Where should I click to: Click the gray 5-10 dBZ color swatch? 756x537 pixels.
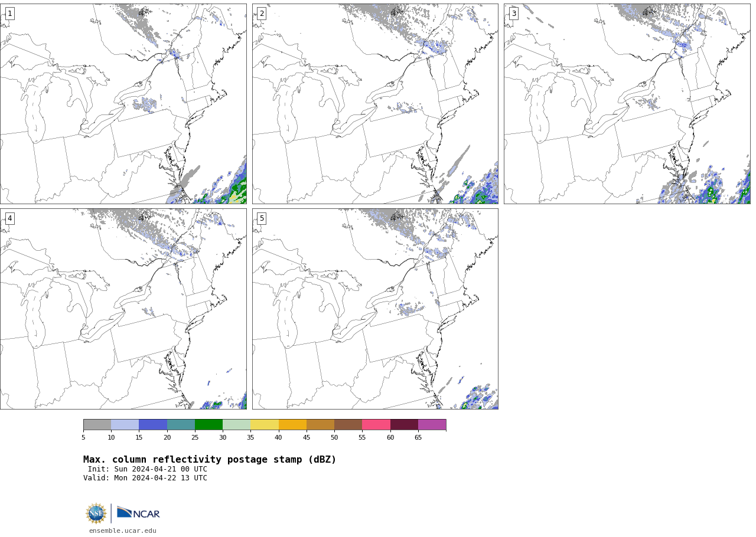[x=97, y=425]
